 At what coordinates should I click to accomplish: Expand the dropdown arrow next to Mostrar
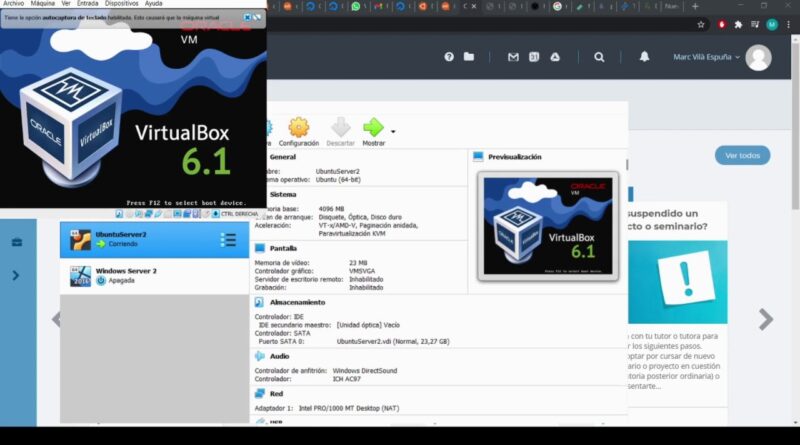[x=393, y=132]
